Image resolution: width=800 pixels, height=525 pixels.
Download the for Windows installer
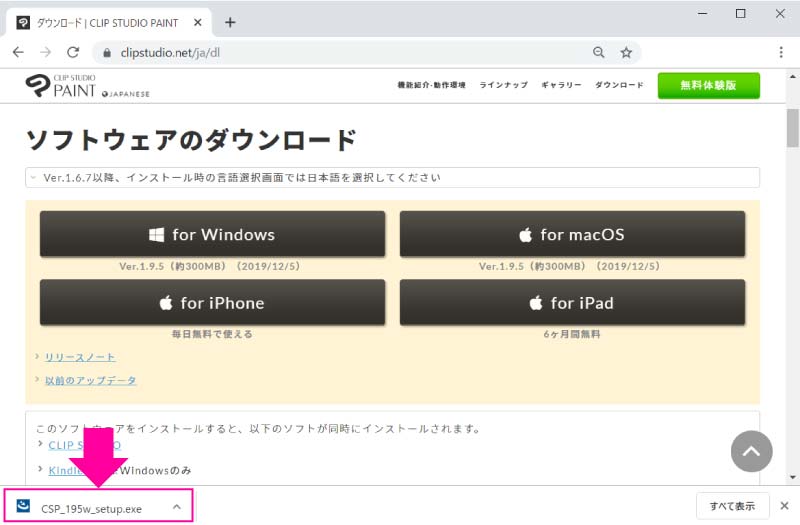[x=212, y=235]
